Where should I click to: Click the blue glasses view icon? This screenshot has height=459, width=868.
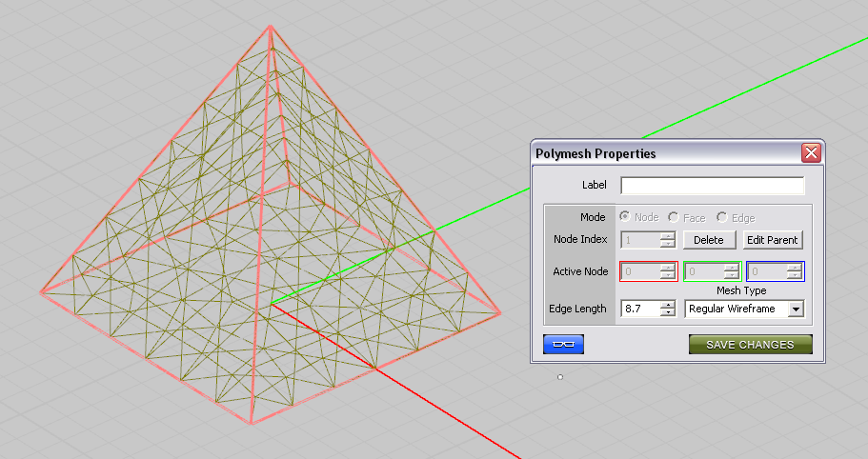click(x=563, y=344)
